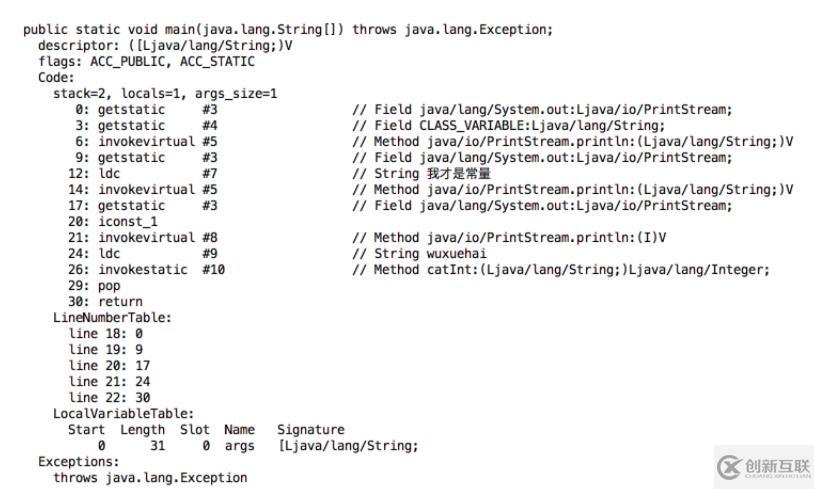This screenshot has width=814, height=489.
Task: Click the Chinese string constant comment
Action: pos(422,174)
